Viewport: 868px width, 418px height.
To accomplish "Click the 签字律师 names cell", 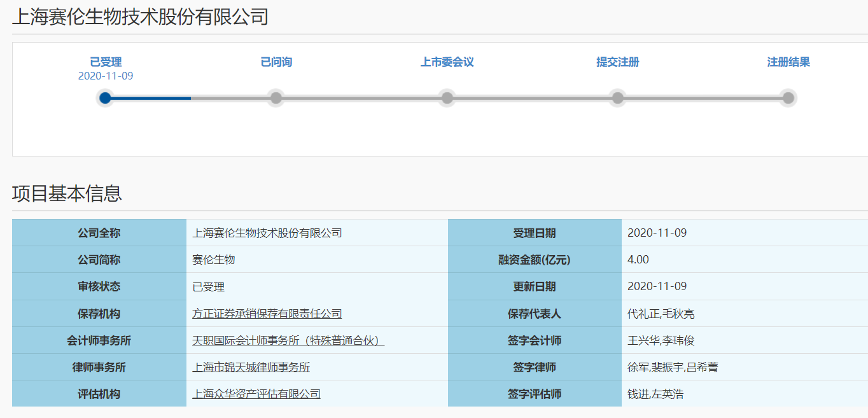I will (673, 367).
